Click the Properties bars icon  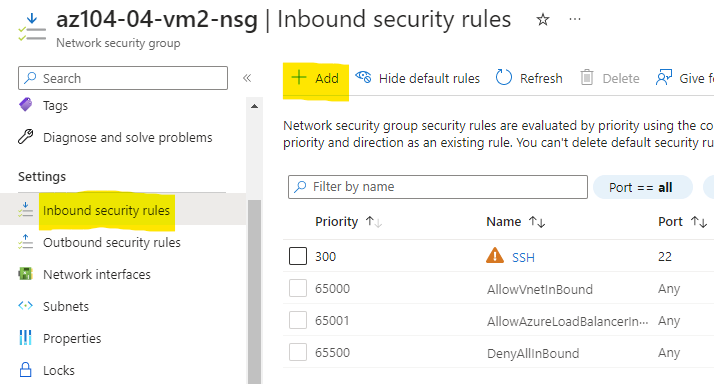coord(26,338)
